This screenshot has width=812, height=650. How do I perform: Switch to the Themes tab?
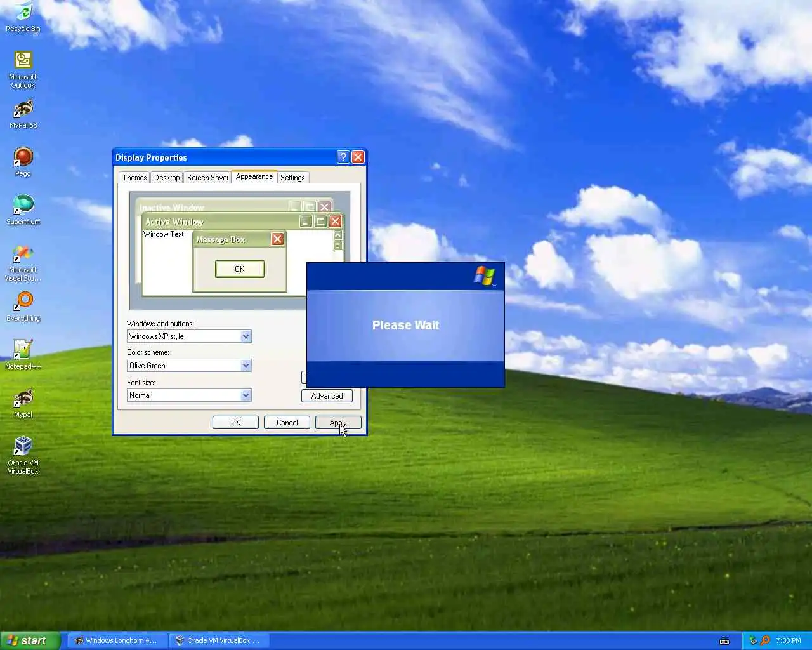tap(134, 178)
